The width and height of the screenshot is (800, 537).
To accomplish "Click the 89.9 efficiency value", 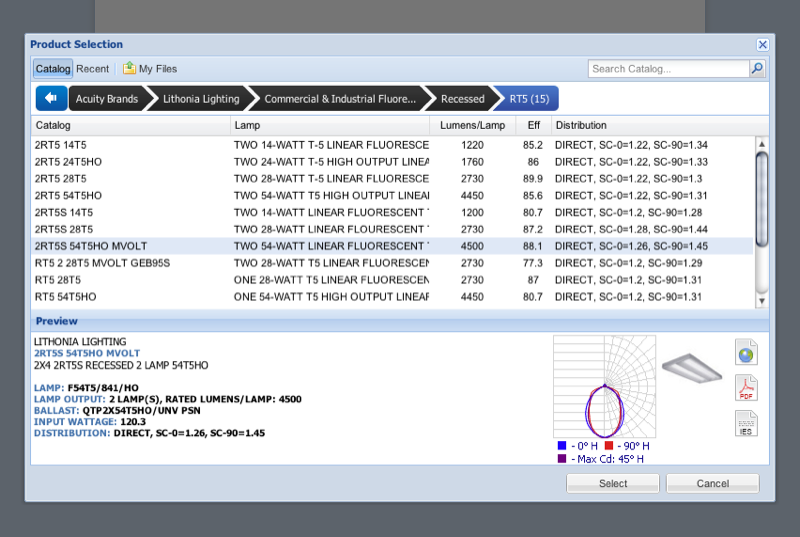I will [533, 178].
